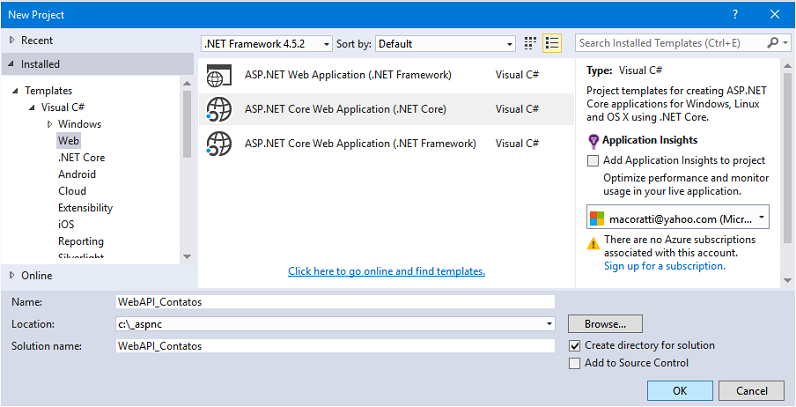796x407 pixels.
Task: Click the Microsoft account logo icon
Action: [x=597, y=219]
